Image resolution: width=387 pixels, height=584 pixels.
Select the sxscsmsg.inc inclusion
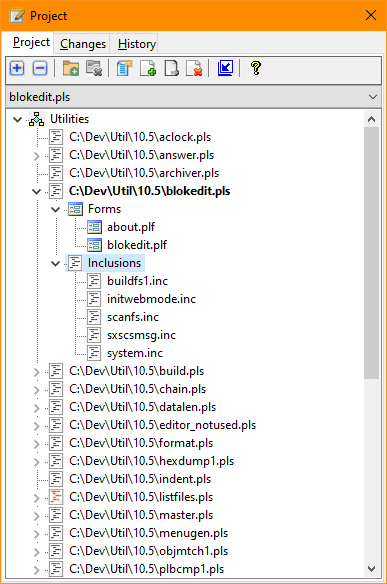coord(141,335)
